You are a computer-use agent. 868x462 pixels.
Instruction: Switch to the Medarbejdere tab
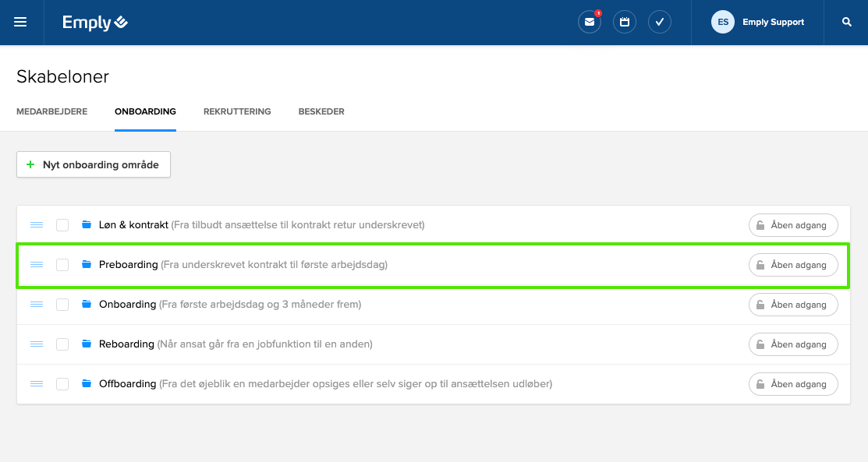coord(51,111)
